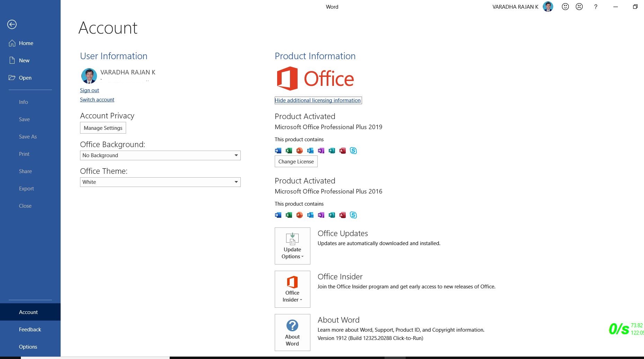Click the Publisher icon under Office 2019
Image resolution: width=644 pixels, height=359 pixels.
[332, 151]
